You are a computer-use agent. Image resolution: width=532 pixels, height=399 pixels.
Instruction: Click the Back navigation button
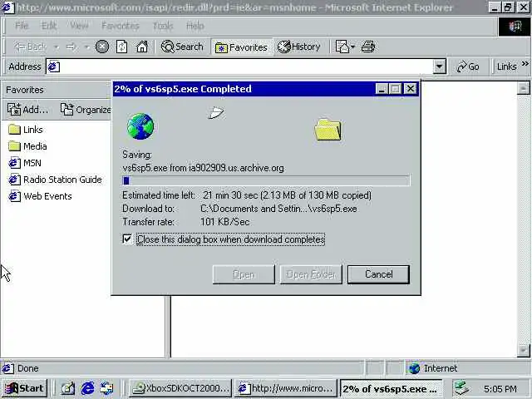(30, 47)
